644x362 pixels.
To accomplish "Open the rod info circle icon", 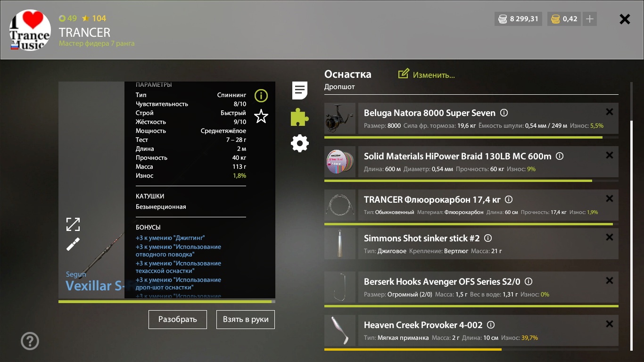I will click(x=261, y=96).
